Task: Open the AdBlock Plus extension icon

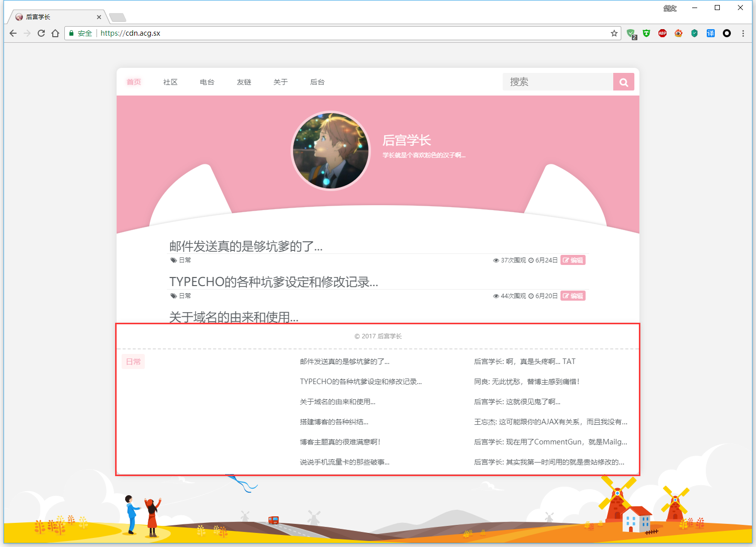Action: (663, 33)
